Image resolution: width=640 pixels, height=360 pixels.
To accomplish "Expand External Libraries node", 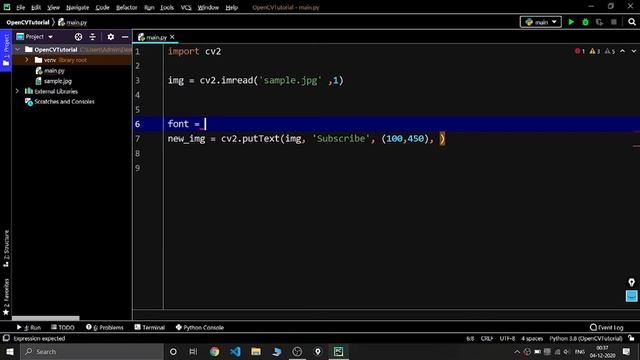I will (18, 91).
